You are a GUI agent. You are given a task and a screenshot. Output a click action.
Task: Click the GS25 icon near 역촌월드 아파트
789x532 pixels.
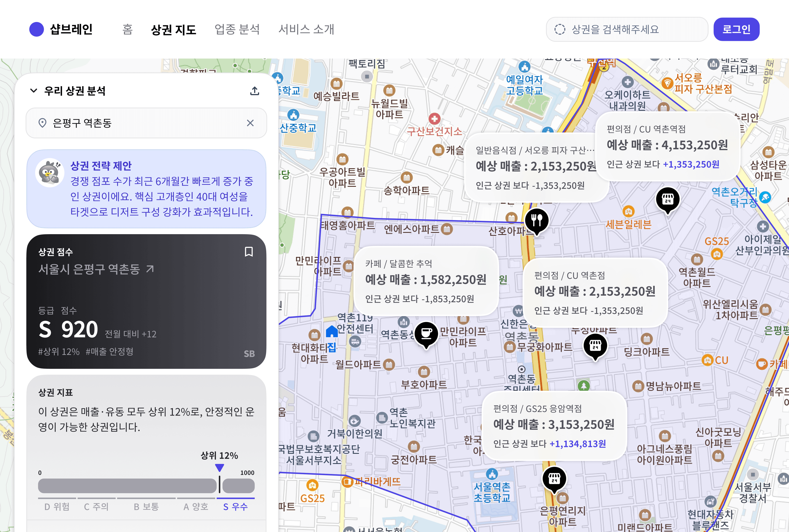717,254
